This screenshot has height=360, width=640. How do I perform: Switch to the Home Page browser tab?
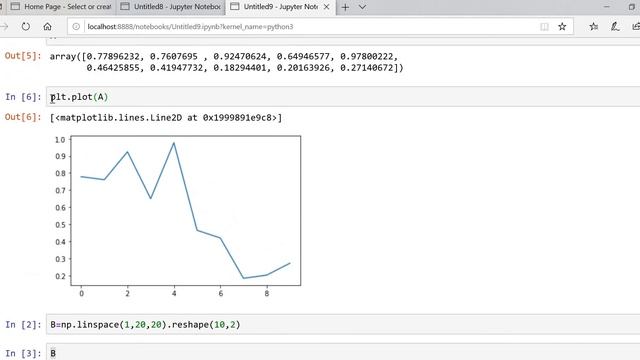pos(61,7)
